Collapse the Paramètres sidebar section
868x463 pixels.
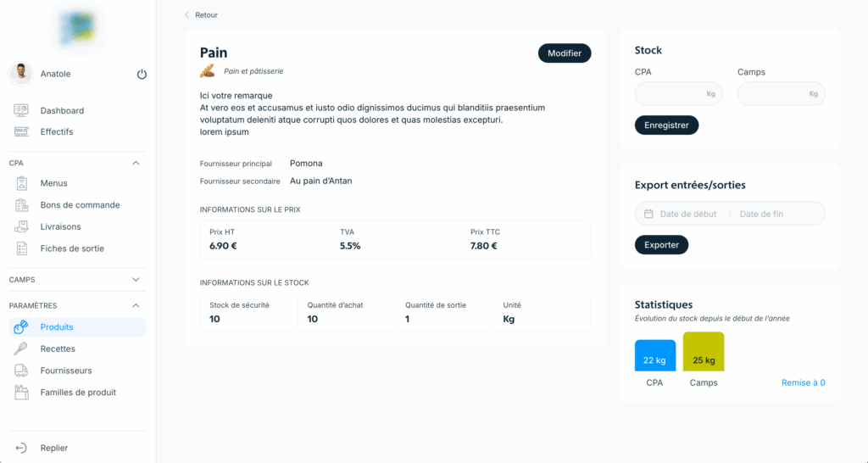pos(136,305)
